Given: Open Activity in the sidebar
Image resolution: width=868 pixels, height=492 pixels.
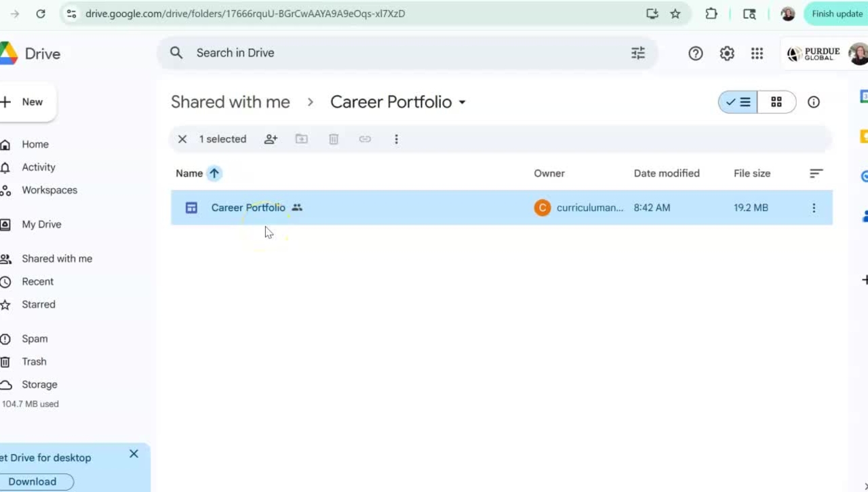Looking at the screenshot, I should click(39, 168).
